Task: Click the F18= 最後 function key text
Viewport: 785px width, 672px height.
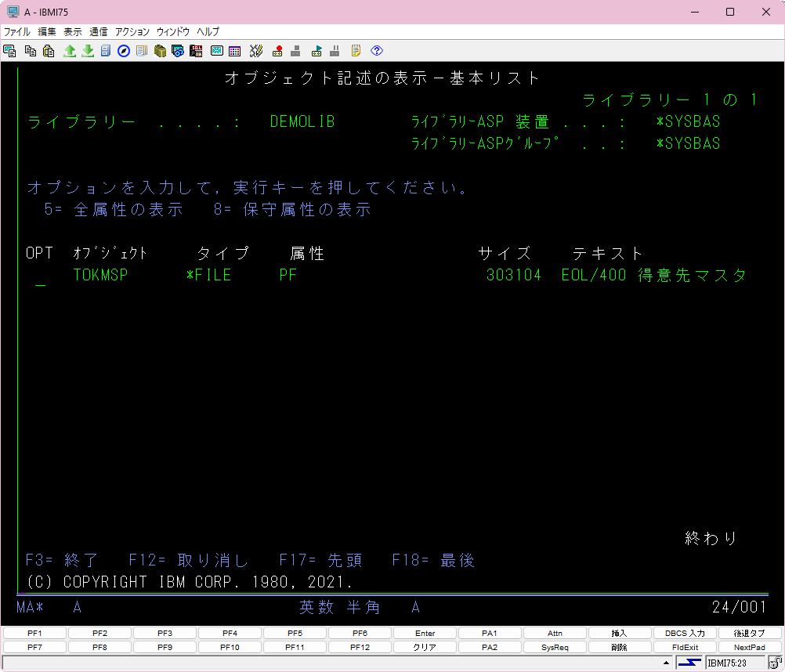Action: click(433, 560)
